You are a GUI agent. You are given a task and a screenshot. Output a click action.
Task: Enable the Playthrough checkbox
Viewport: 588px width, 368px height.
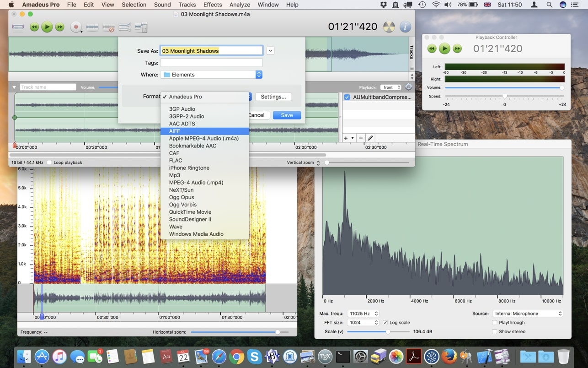pyautogui.click(x=494, y=322)
